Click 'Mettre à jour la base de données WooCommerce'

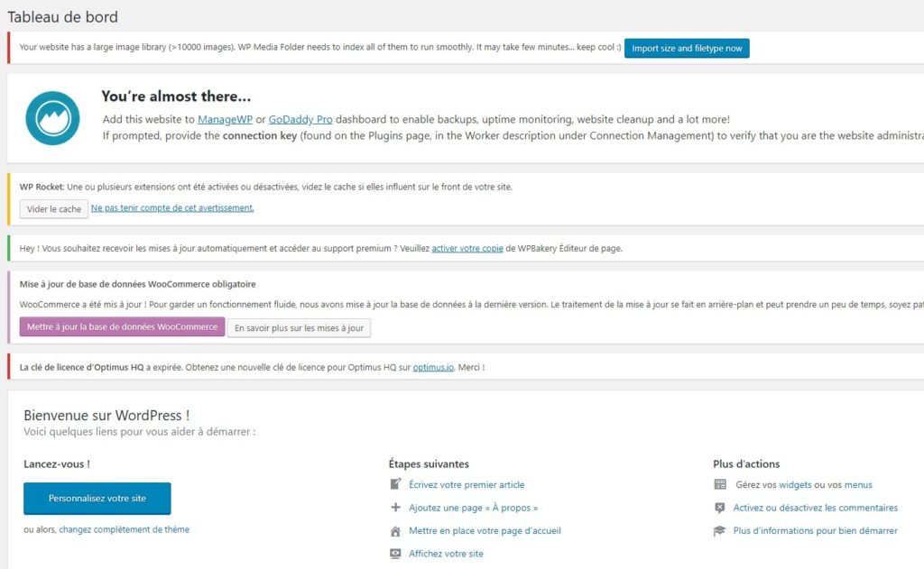(x=122, y=327)
